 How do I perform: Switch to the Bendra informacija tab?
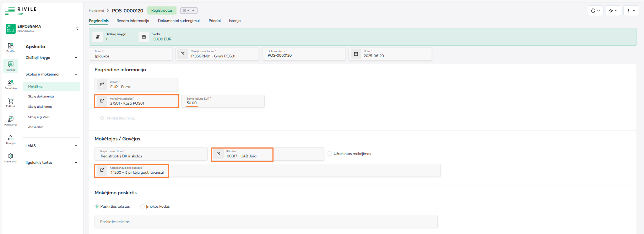click(x=133, y=21)
